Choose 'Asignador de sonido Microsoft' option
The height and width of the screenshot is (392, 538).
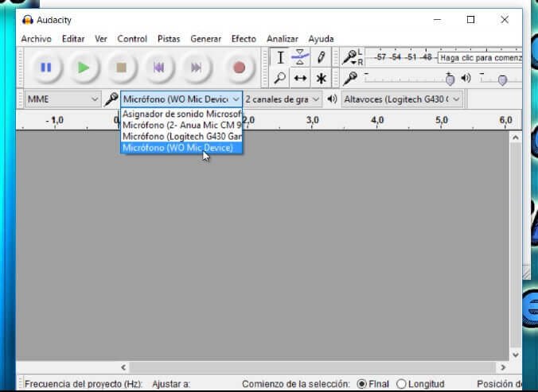pyautogui.click(x=181, y=114)
